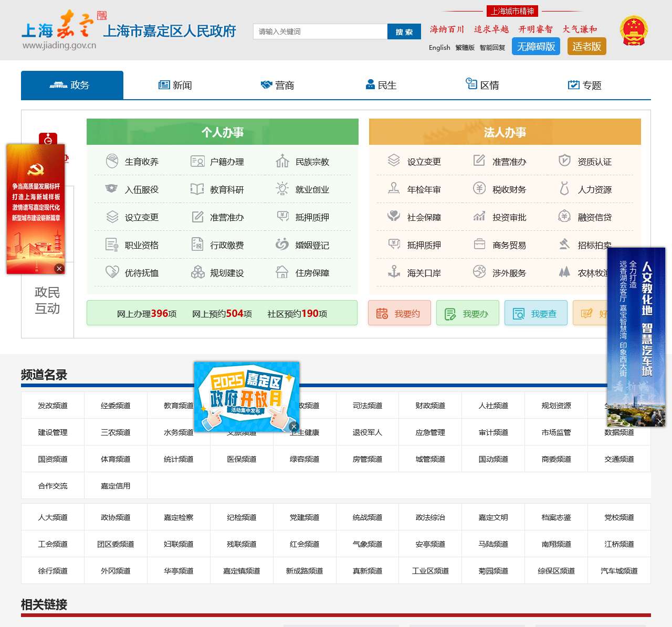
Task: Switch to the 无障碍版 accessibility version
Action: pos(536,46)
